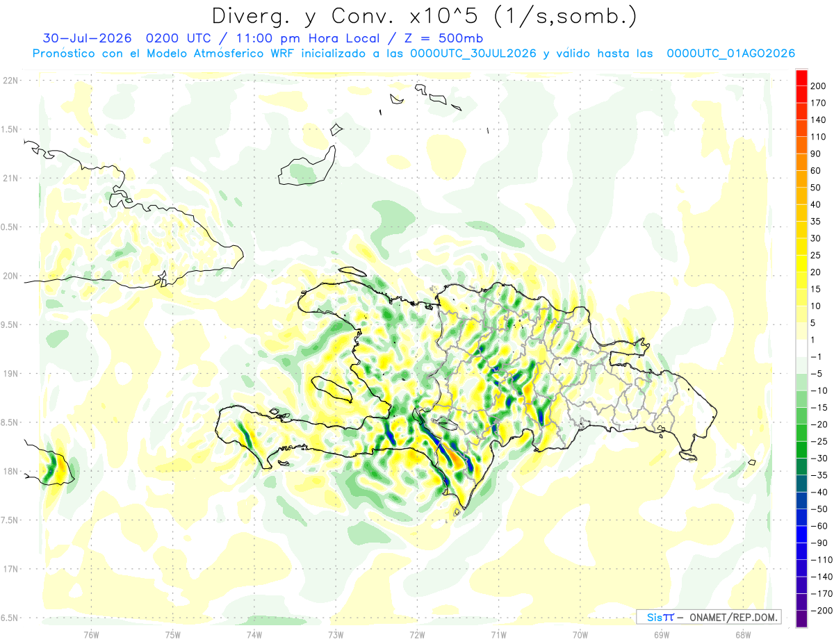This screenshot has height=644, width=834.
Task: Click the "17N" latitude label
Action: (x=10, y=569)
